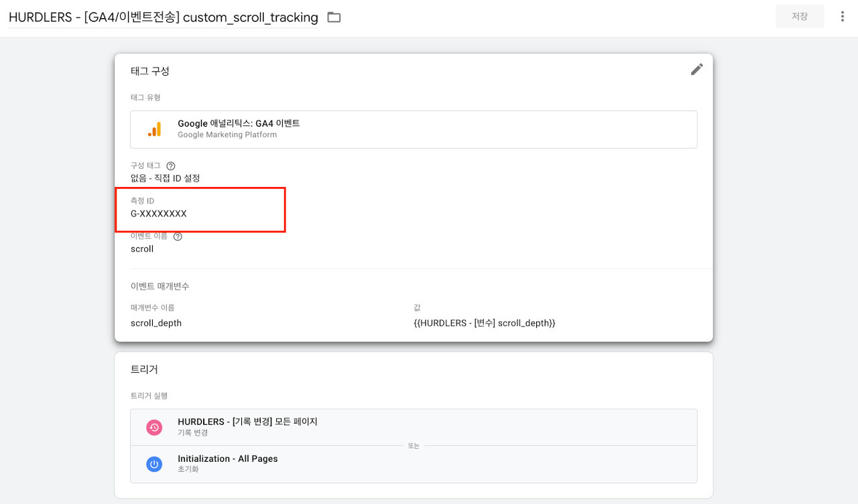Click the 태그 유형 label
The width and height of the screenshot is (858, 504).
tap(145, 98)
